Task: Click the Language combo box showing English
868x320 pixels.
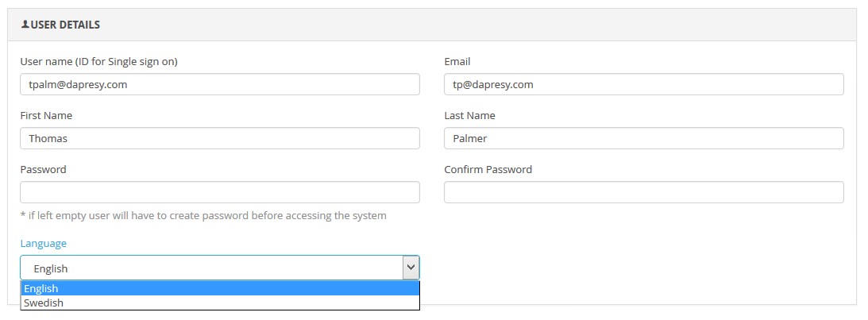Action: (x=211, y=268)
